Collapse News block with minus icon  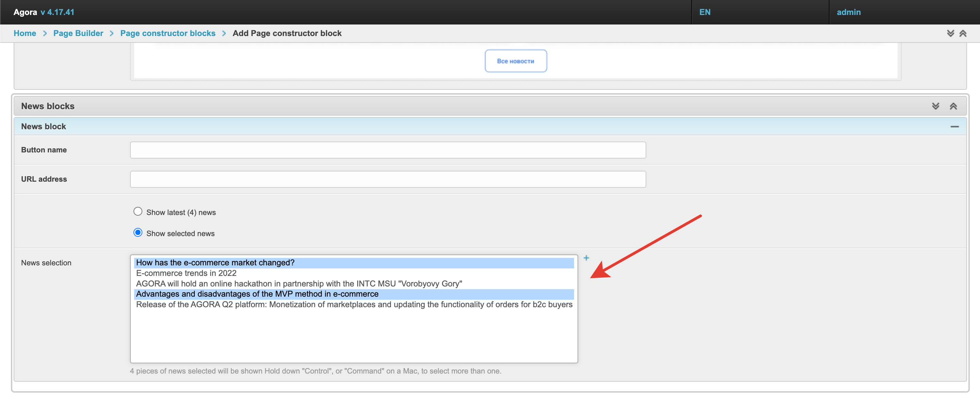(954, 127)
